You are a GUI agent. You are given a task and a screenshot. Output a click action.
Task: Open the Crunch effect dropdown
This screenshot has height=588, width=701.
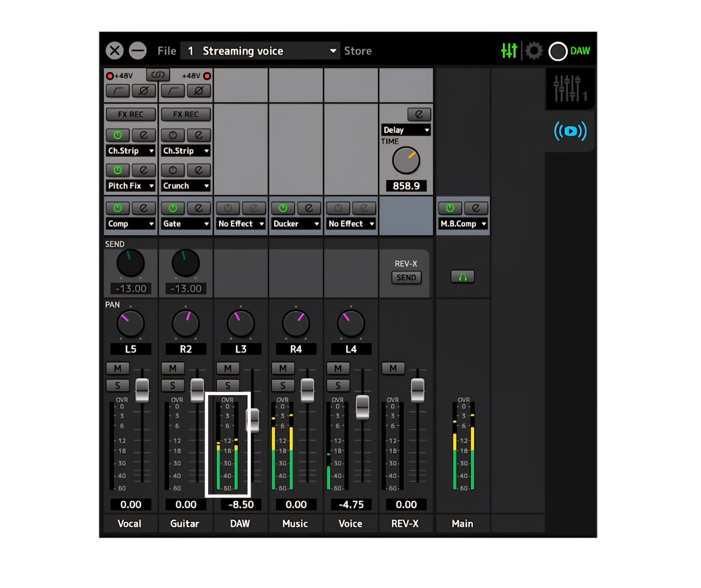pos(186,186)
